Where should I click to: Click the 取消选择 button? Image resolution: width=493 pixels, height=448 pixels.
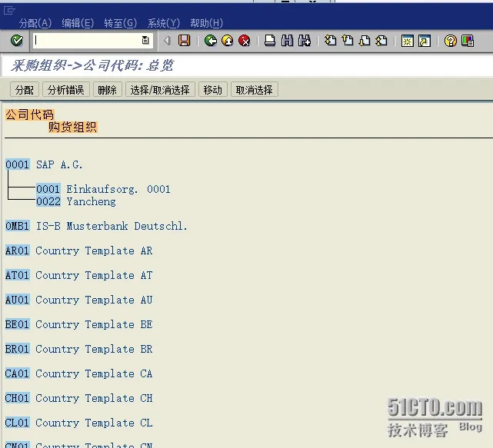(x=254, y=90)
